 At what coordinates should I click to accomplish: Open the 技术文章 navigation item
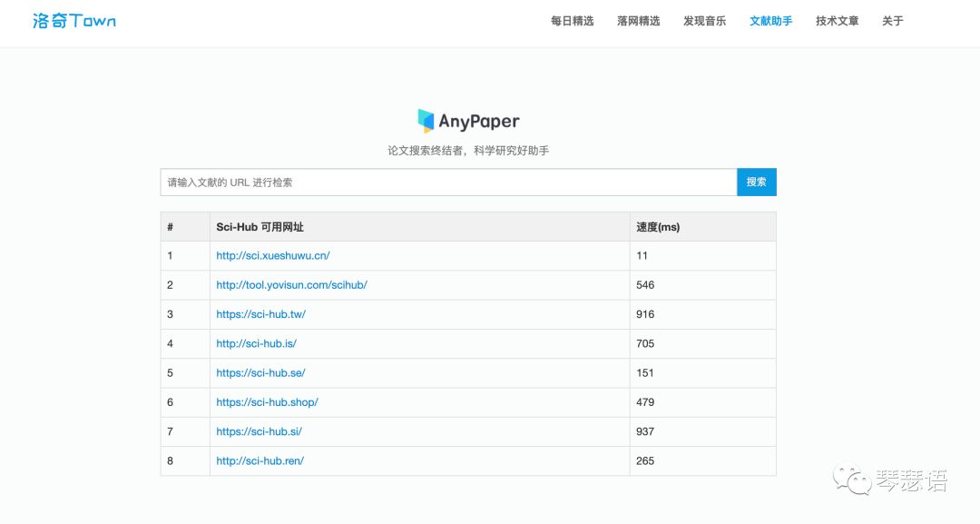837,20
